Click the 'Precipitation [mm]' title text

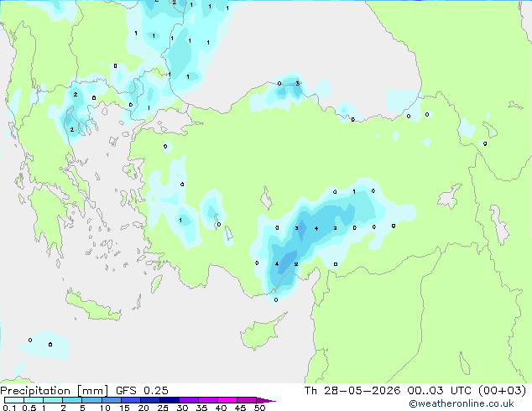click(54, 391)
